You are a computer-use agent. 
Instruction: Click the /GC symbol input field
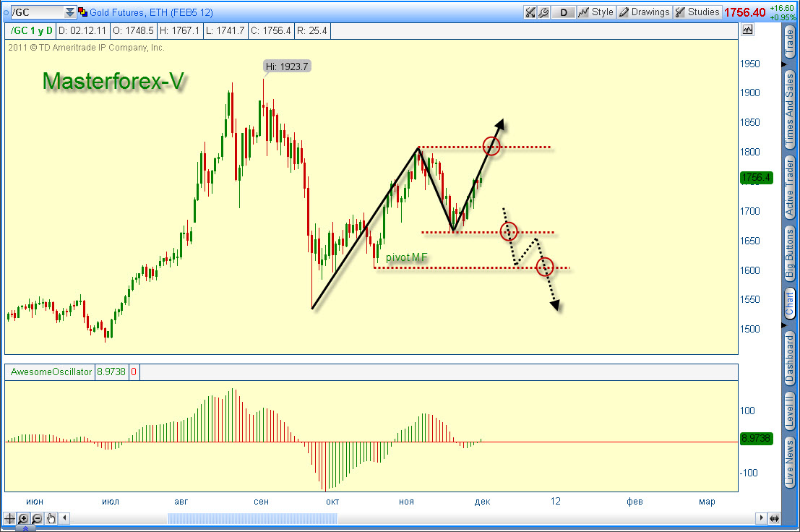point(38,12)
